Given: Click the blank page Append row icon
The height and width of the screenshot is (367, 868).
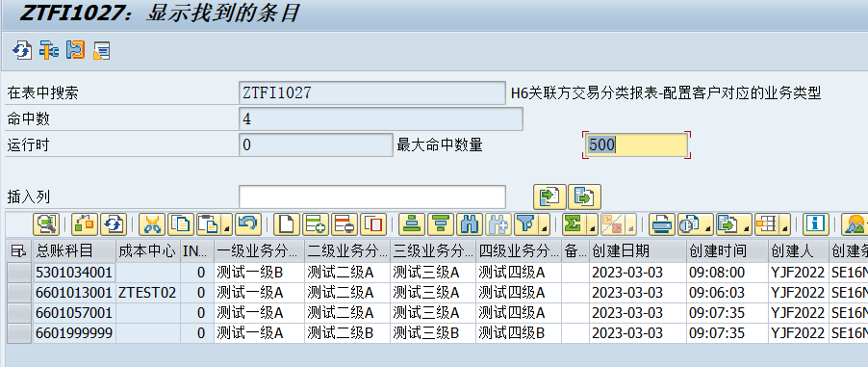Looking at the screenshot, I should [x=287, y=224].
